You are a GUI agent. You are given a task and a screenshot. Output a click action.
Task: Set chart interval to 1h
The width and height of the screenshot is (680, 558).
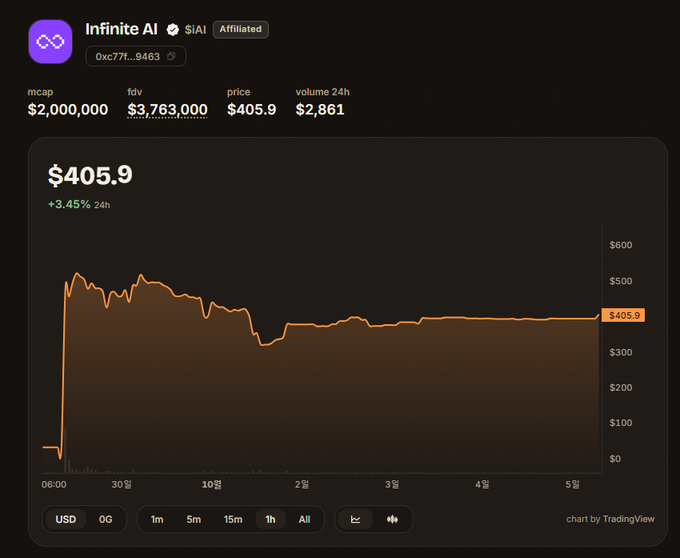(x=270, y=519)
